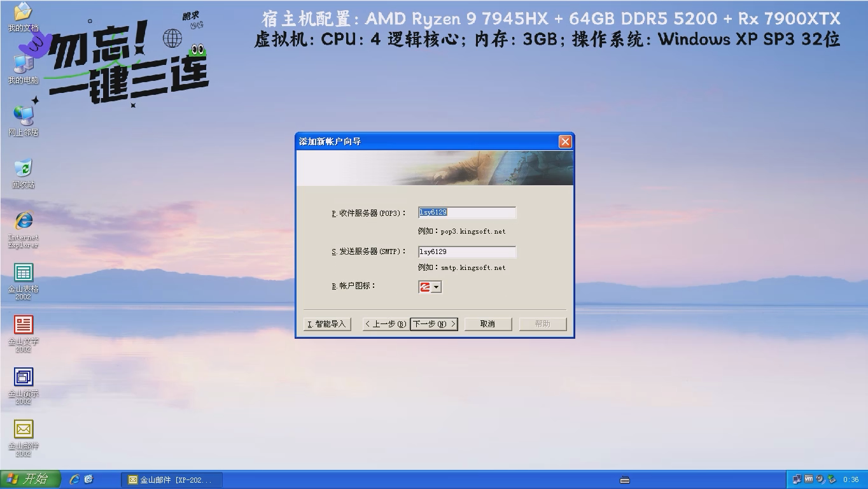
Task: Switch to the 金山邮件 taskbar window button
Action: (172, 479)
